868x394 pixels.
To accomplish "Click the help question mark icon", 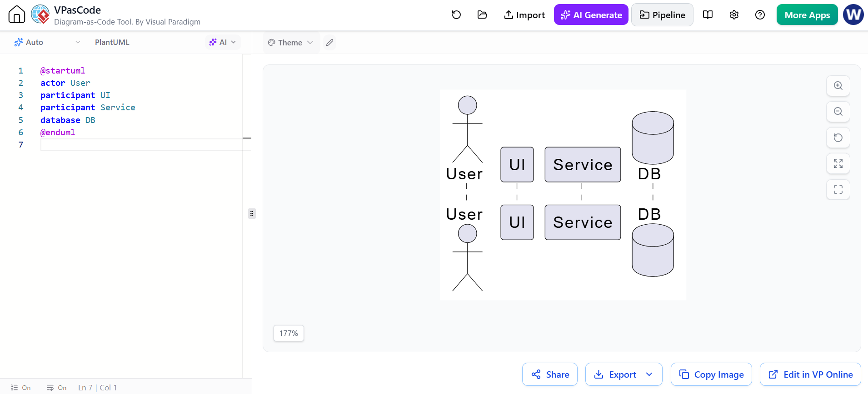I will coord(760,15).
